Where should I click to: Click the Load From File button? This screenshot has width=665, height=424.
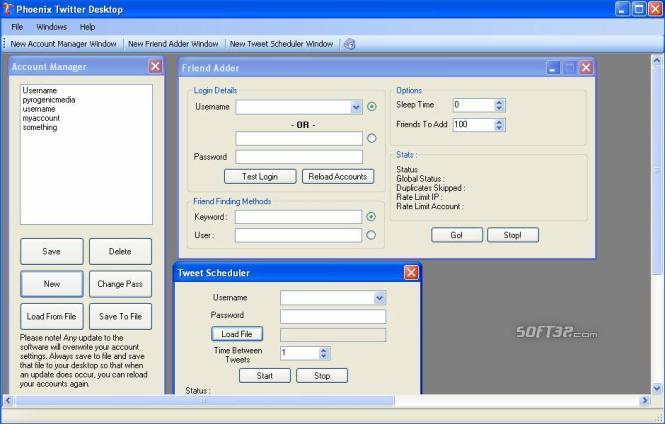(51, 316)
